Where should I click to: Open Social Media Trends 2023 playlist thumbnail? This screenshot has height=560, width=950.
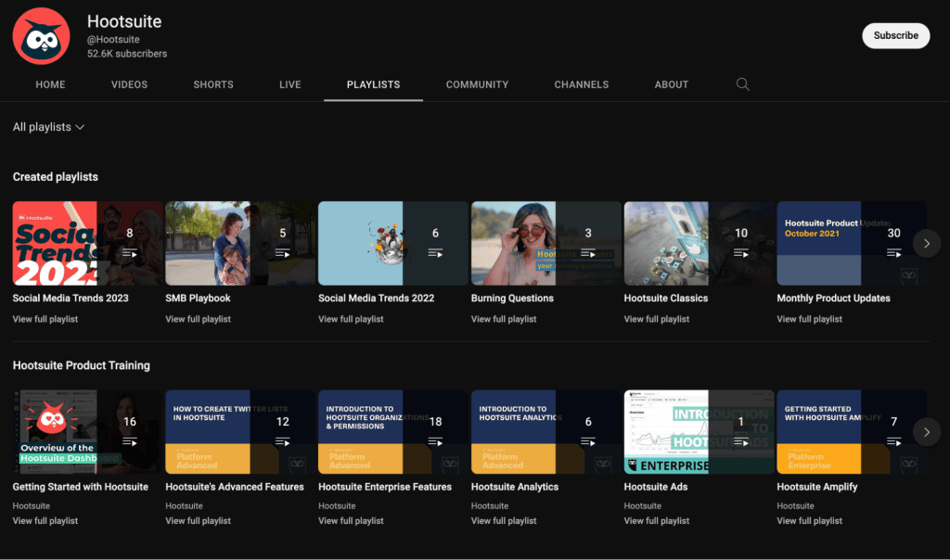[x=87, y=243]
